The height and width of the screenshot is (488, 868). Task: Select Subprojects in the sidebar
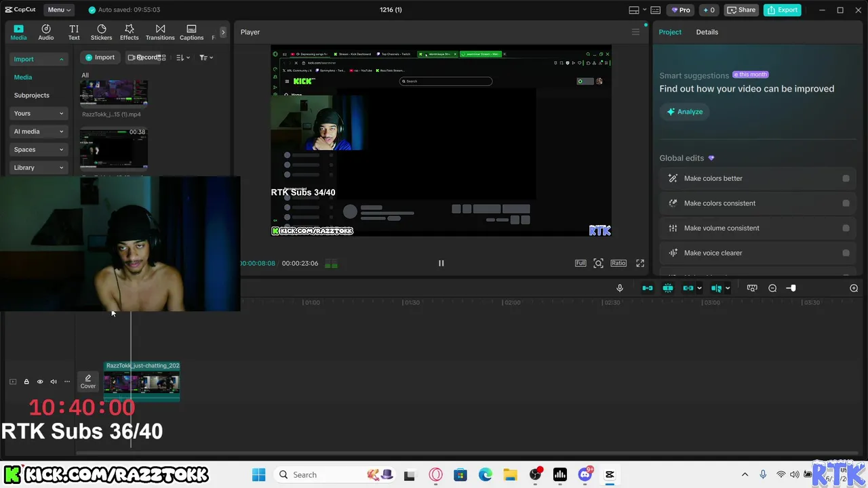31,95
